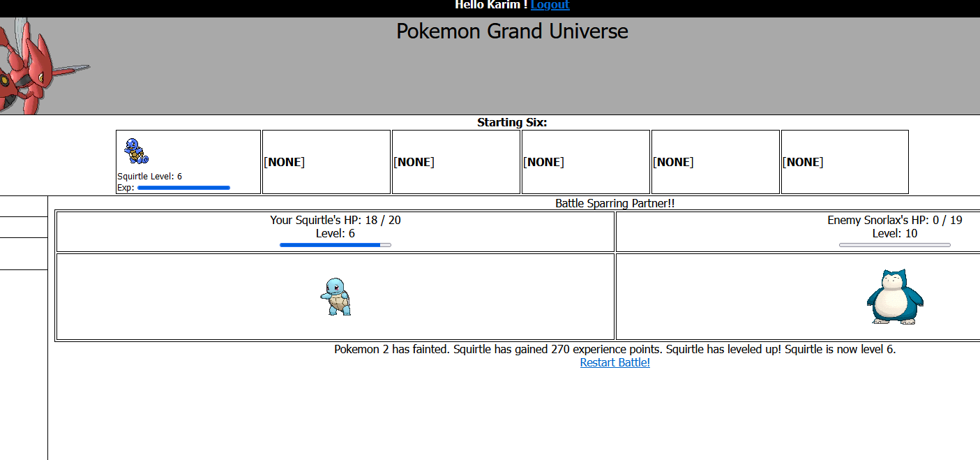The width and height of the screenshot is (980, 460).
Task: Click the Squirtle icon in Starting Six
Action: click(x=136, y=151)
